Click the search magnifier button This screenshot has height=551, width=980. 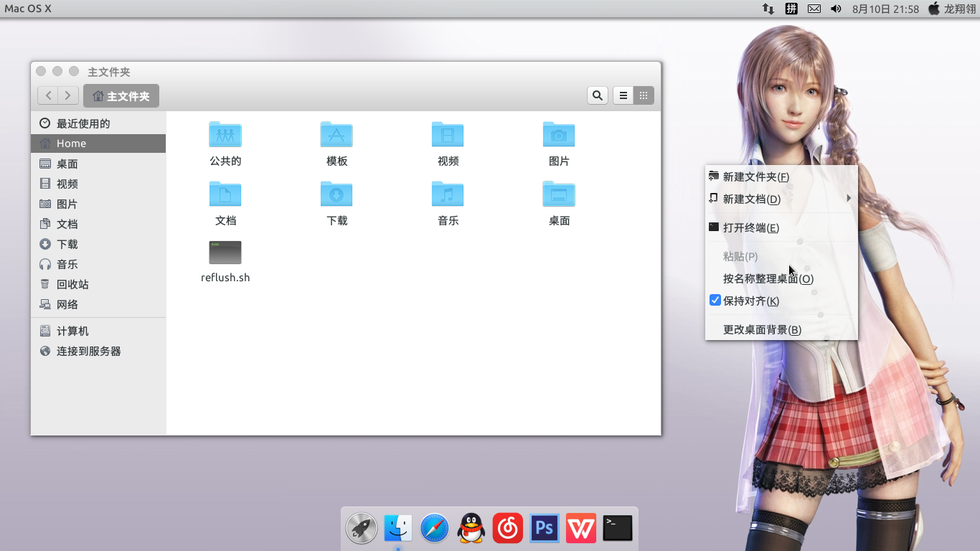coord(598,95)
